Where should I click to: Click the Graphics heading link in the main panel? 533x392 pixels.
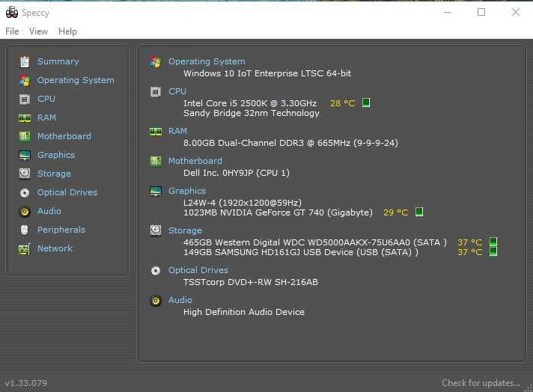click(187, 191)
